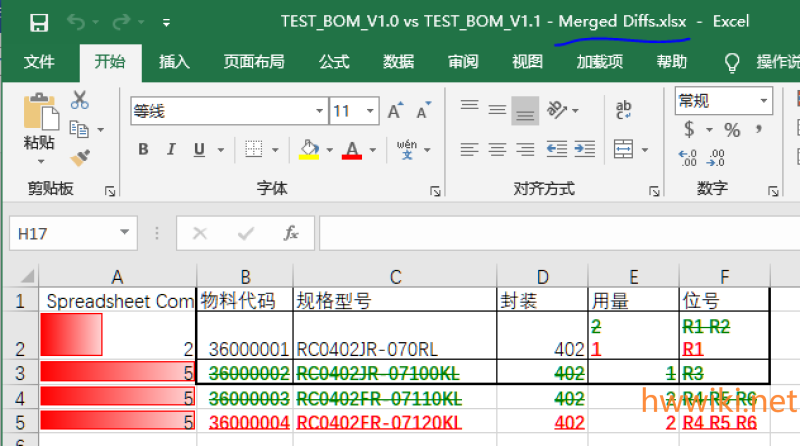
Task: Expand the Fill Color palette arrow
Action: (x=330, y=150)
